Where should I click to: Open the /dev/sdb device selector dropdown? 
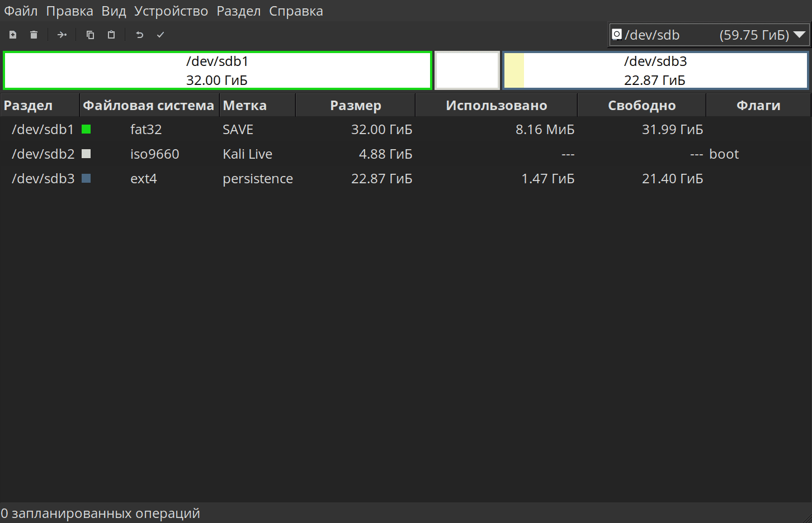[709, 35]
